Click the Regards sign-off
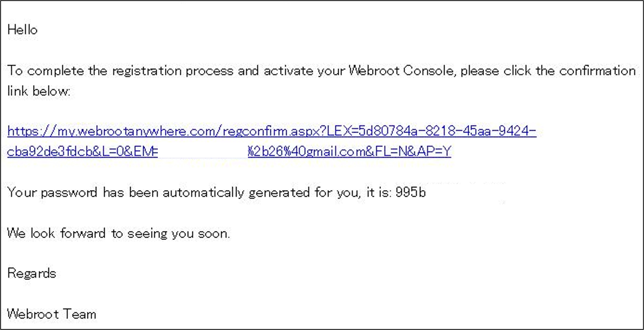Screen dimensions: 644x330 [x=32, y=273]
